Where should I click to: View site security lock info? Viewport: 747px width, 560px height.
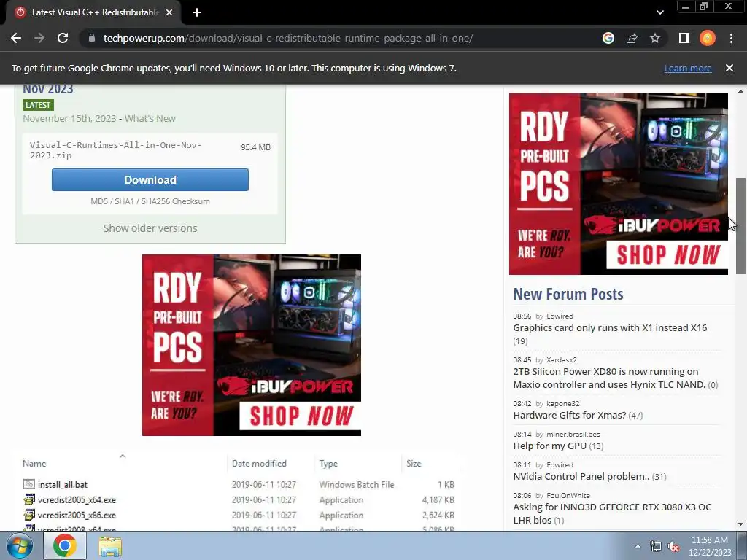point(92,38)
